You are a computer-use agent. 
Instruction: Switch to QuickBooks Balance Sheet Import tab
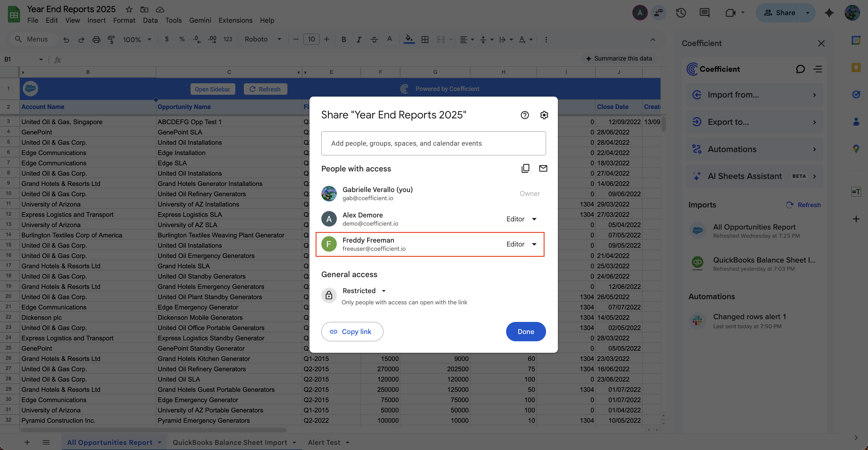[x=230, y=442]
